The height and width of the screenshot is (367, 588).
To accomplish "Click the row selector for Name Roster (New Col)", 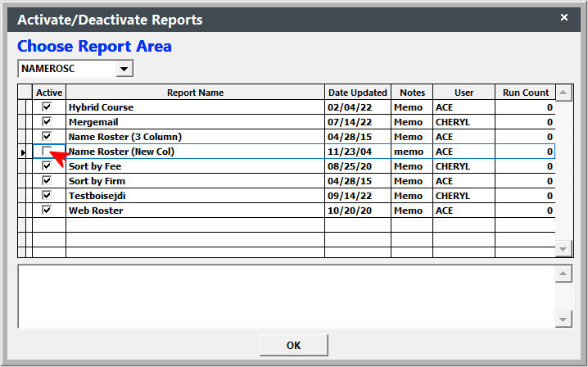I will (x=23, y=152).
